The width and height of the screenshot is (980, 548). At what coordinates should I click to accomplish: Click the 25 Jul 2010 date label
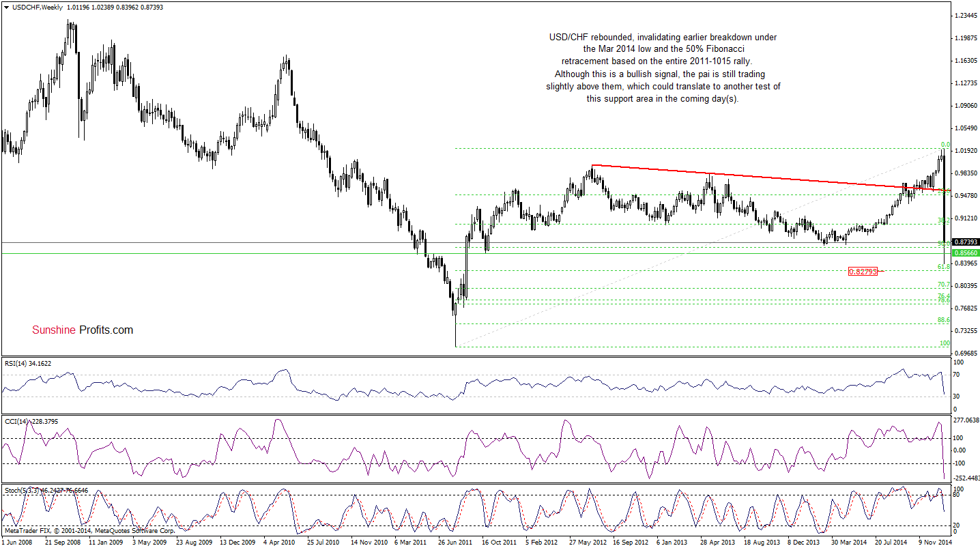324,543
